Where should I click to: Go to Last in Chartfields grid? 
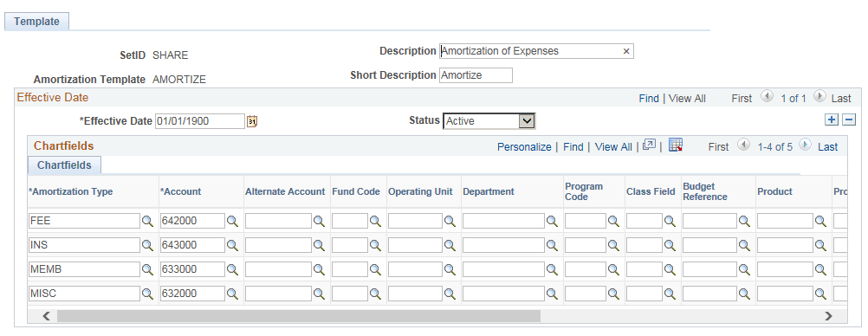tap(827, 146)
